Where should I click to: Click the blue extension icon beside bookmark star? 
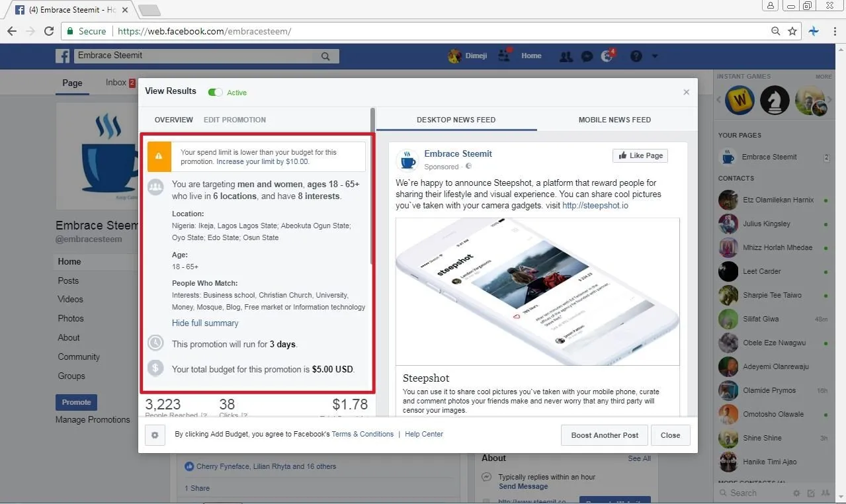click(x=814, y=31)
